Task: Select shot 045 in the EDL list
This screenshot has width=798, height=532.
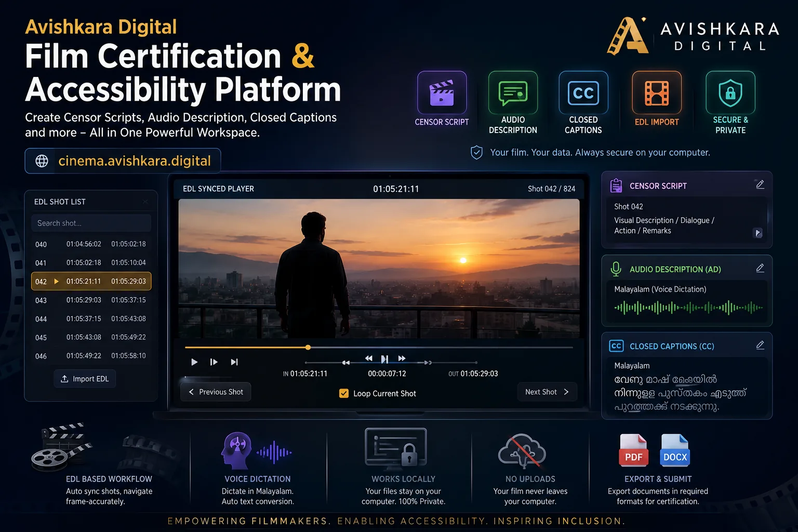Action: (91, 338)
